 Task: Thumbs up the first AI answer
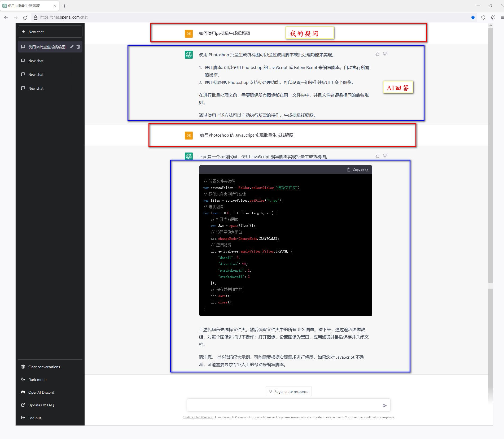(x=378, y=54)
